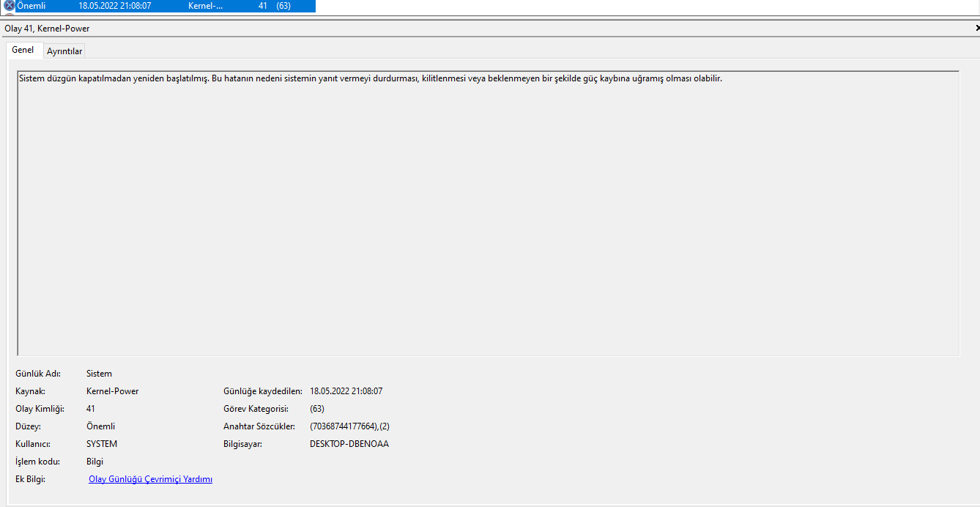Viewport: 980px width, 507px height.
Task: Click the Olay Kimliği label
Action: point(40,409)
